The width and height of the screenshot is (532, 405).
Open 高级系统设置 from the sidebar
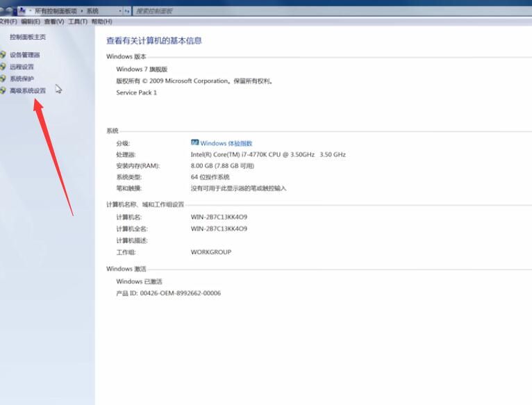(x=28, y=90)
